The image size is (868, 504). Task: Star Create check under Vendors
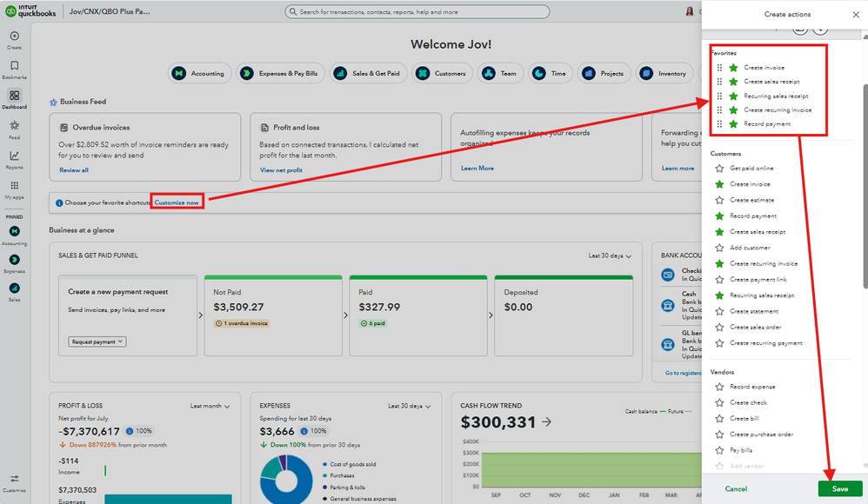click(x=719, y=402)
